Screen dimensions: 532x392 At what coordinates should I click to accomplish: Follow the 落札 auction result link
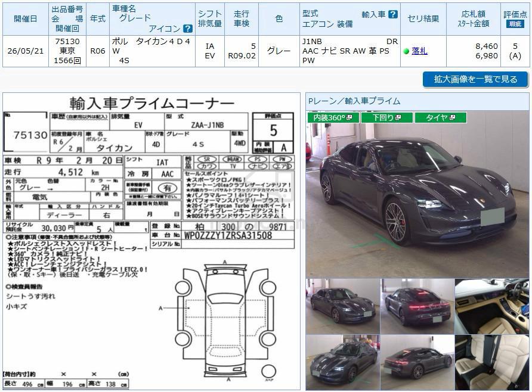(419, 51)
